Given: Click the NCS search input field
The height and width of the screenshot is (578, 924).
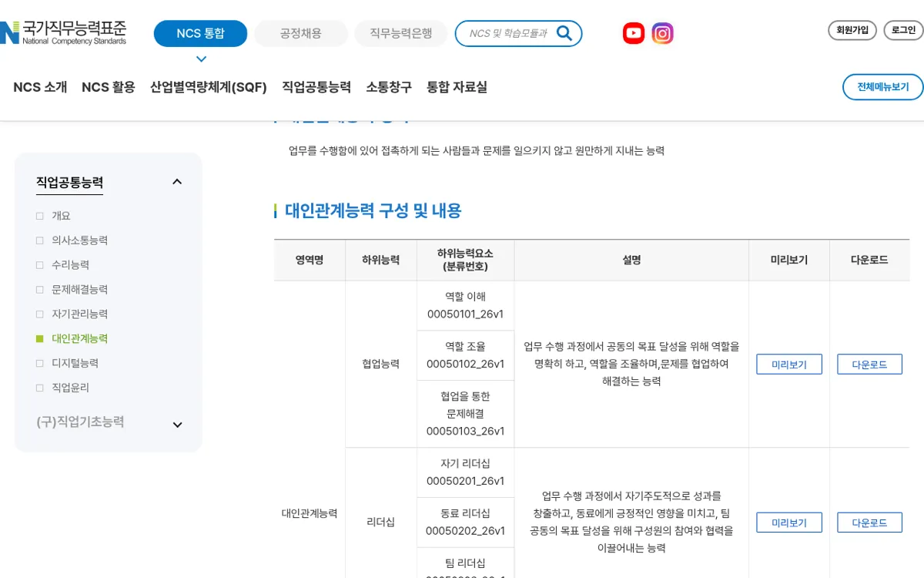Looking at the screenshot, I should tap(508, 33).
